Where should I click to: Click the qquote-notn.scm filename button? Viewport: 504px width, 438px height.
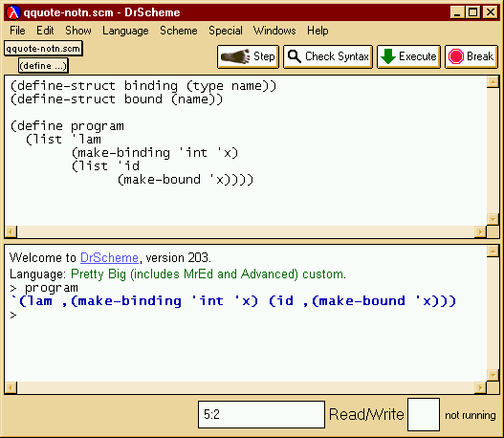tap(43, 49)
